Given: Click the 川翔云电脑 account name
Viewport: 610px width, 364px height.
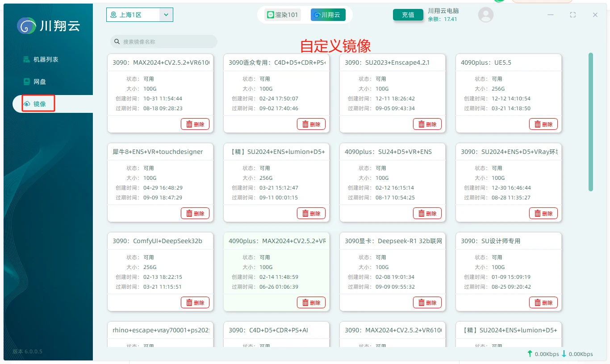Looking at the screenshot, I should point(443,11).
